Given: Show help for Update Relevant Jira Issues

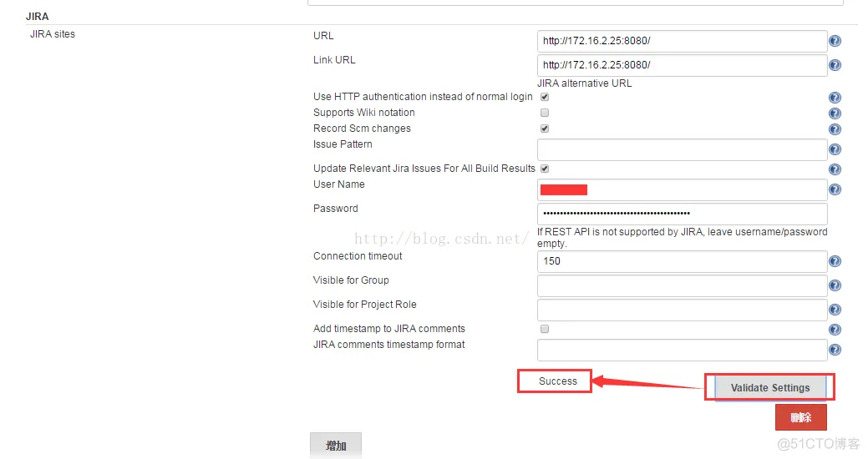Looking at the screenshot, I should pyautogui.click(x=835, y=169).
